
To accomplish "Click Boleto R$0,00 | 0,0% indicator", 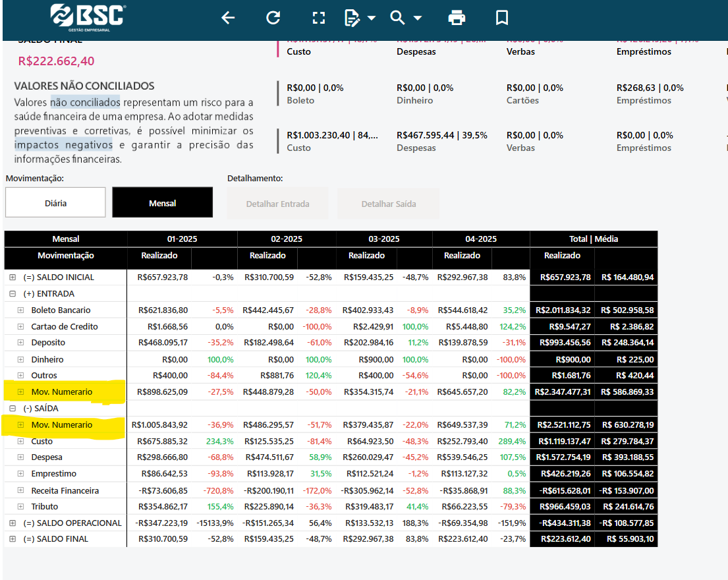I will click(316, 94).
